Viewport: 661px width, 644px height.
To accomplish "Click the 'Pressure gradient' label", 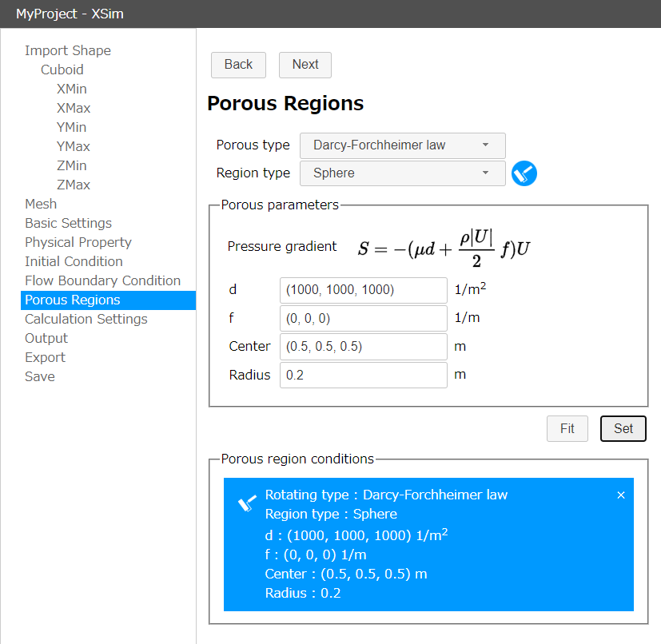I will click(x=282, y=247).
